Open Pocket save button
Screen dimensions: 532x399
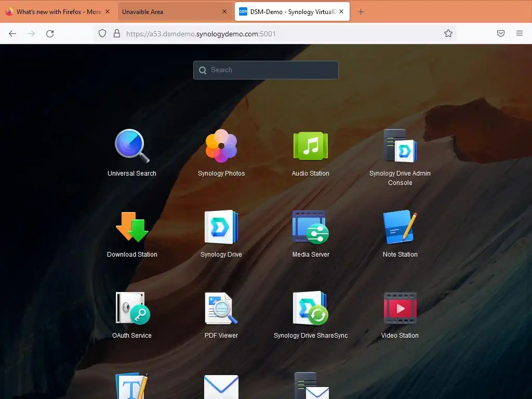click(x=501, y=33)
